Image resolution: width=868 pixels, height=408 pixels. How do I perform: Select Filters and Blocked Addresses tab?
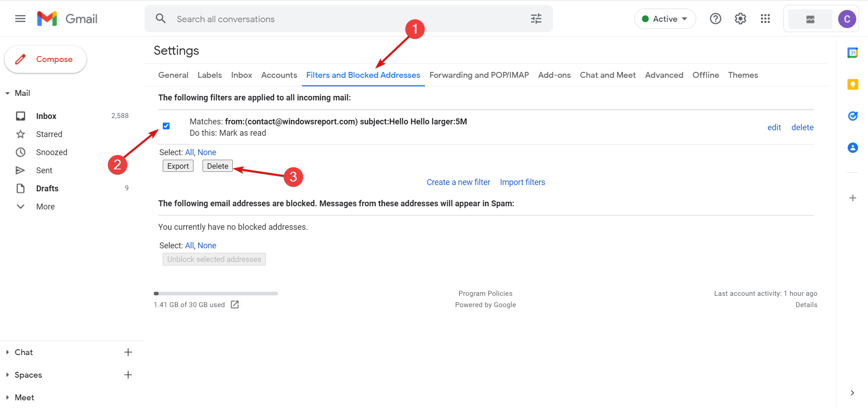pos(363,75)
